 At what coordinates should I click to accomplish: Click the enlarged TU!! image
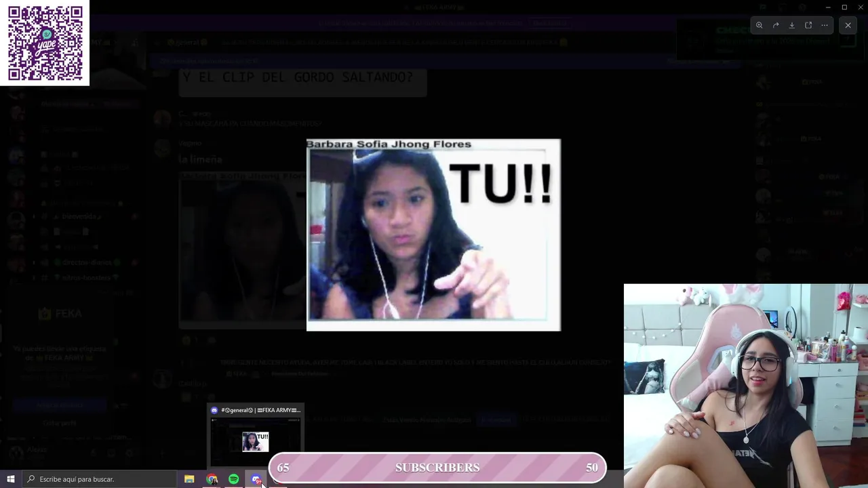click(433, 235)
